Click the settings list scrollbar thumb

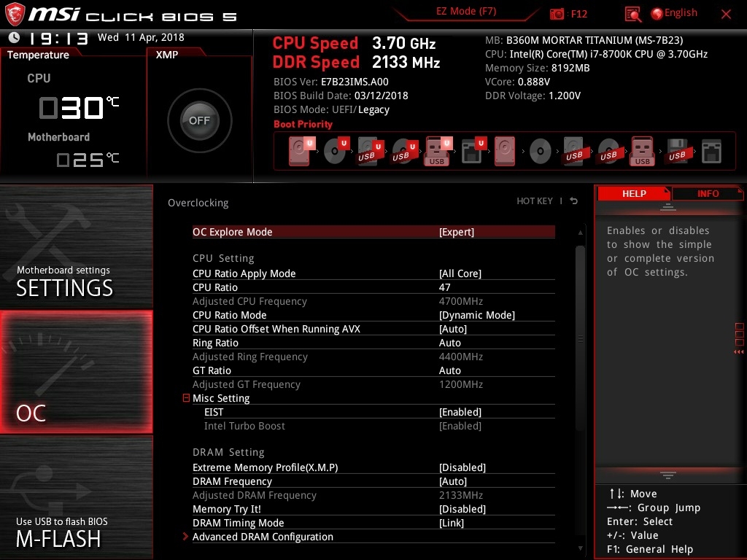pos(580,338)
